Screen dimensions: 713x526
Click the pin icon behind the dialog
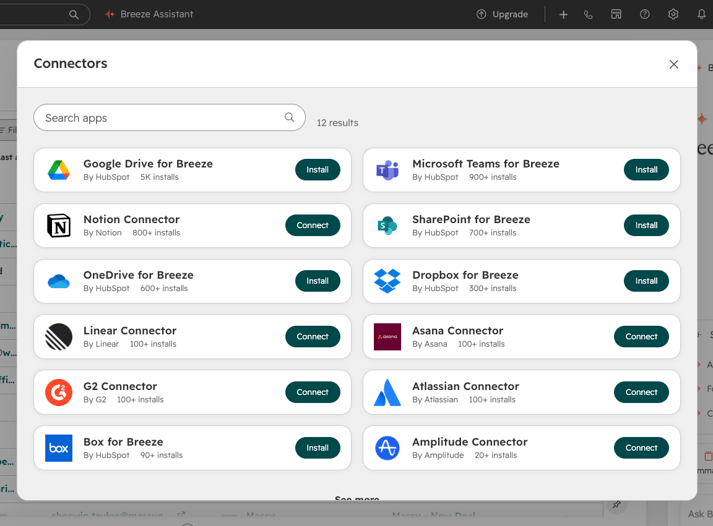617,504
